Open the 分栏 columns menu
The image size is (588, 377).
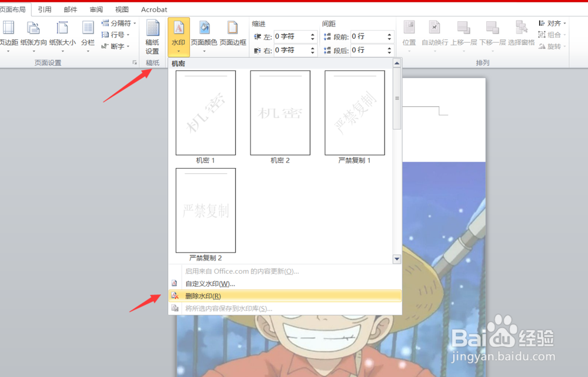[88, 36]
